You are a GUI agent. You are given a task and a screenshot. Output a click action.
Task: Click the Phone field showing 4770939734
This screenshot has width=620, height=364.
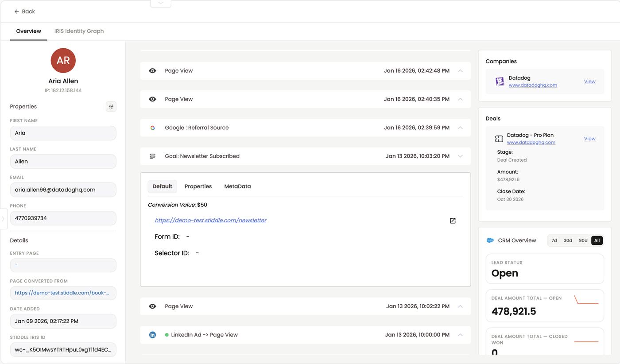63,218
